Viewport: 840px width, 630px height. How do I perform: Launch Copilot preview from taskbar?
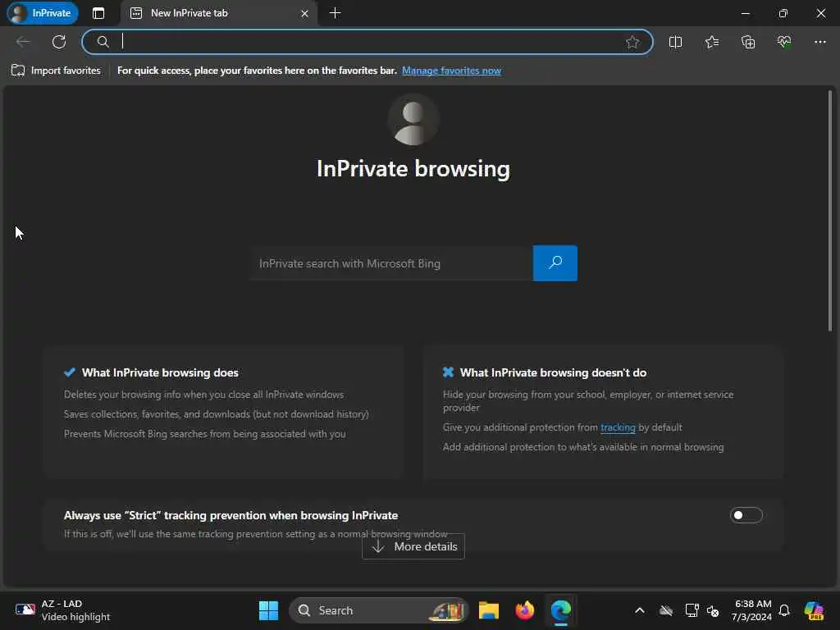pyautogui.click(x=815, y=610)
